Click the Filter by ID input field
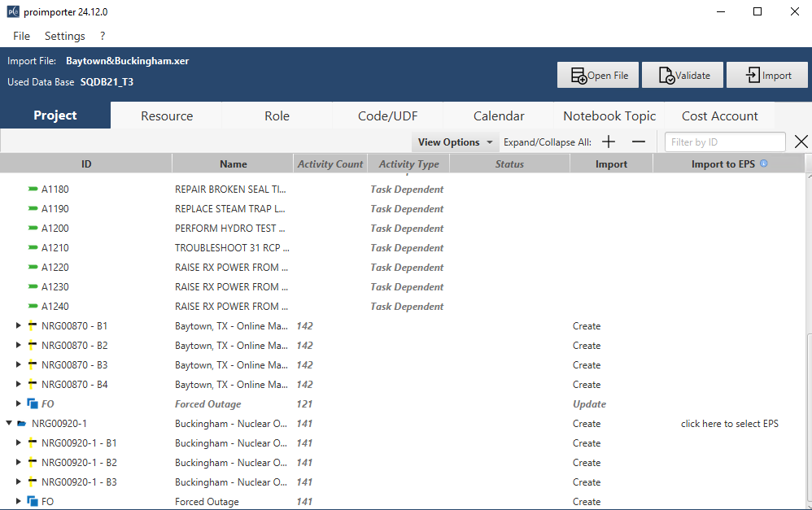 pyautogui.click(x=724, y=142)
